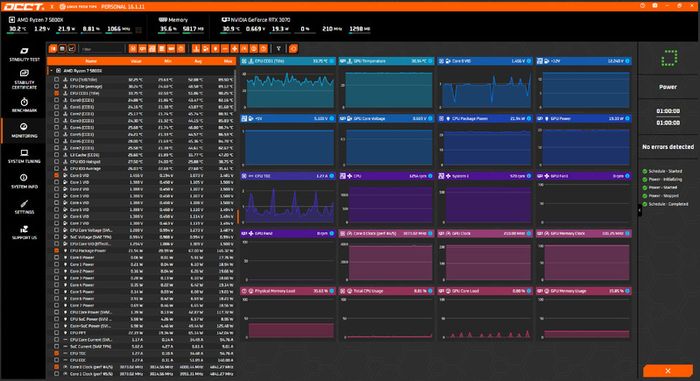The height and width of the screenshot is (381, 700).
Task: Collapse the AMD Ryzen 7 5800X sensor group
Action: (x=51, y=71)
